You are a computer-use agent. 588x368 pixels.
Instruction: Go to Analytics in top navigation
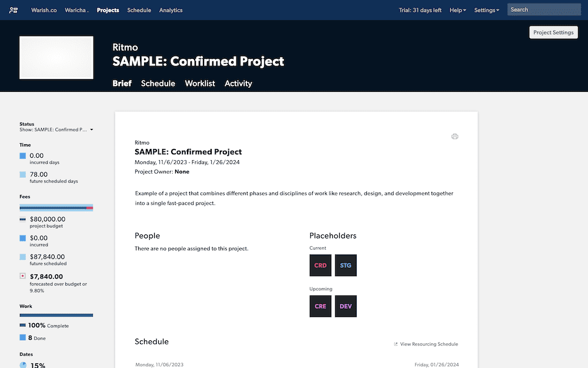[171, 10]
